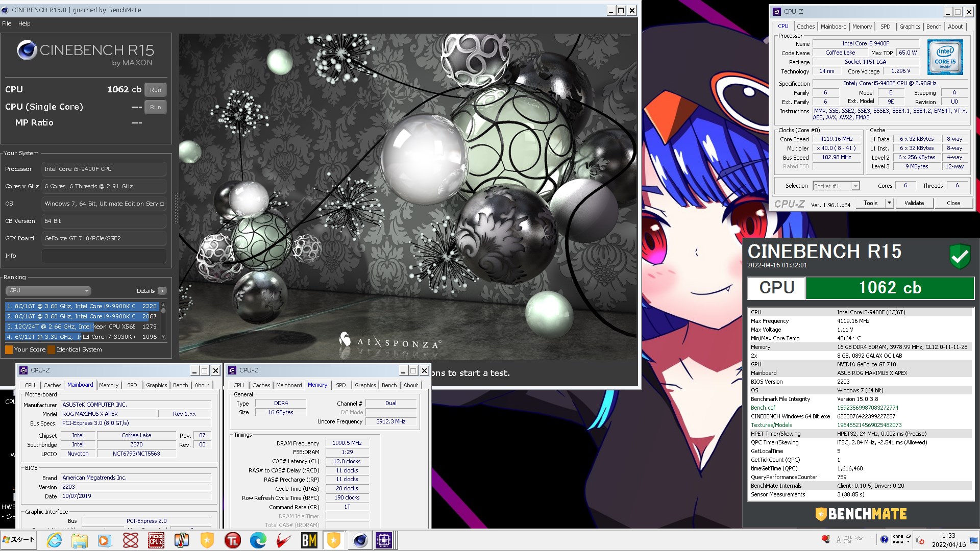Click the Intel Core i5 logo in CPU-Z
980x551 pixels.
[945, 57]
